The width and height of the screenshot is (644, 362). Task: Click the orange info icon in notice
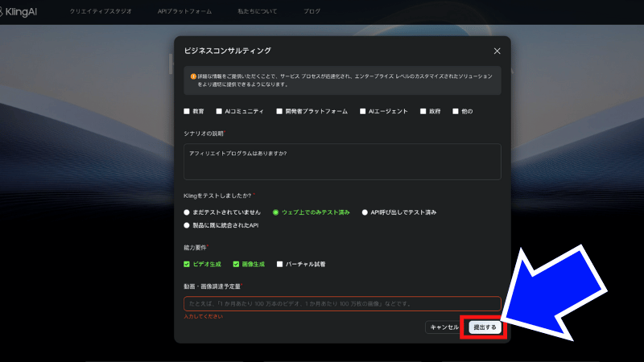click(x=193, y=76)
